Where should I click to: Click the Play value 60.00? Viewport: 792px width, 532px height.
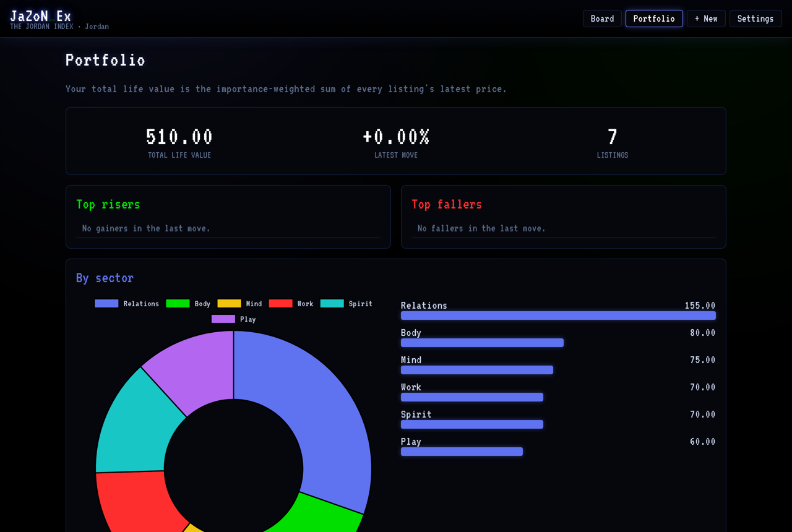(703, 442)
